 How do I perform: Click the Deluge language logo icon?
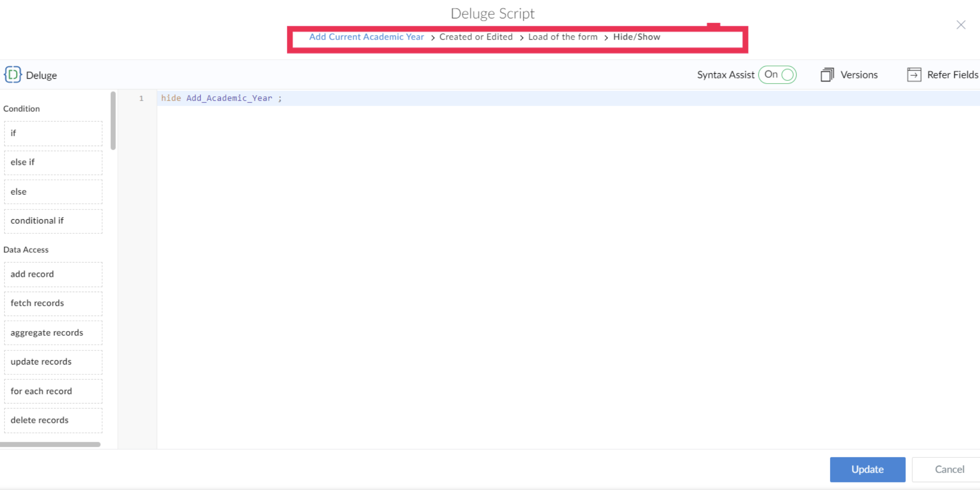click(12, 75)
